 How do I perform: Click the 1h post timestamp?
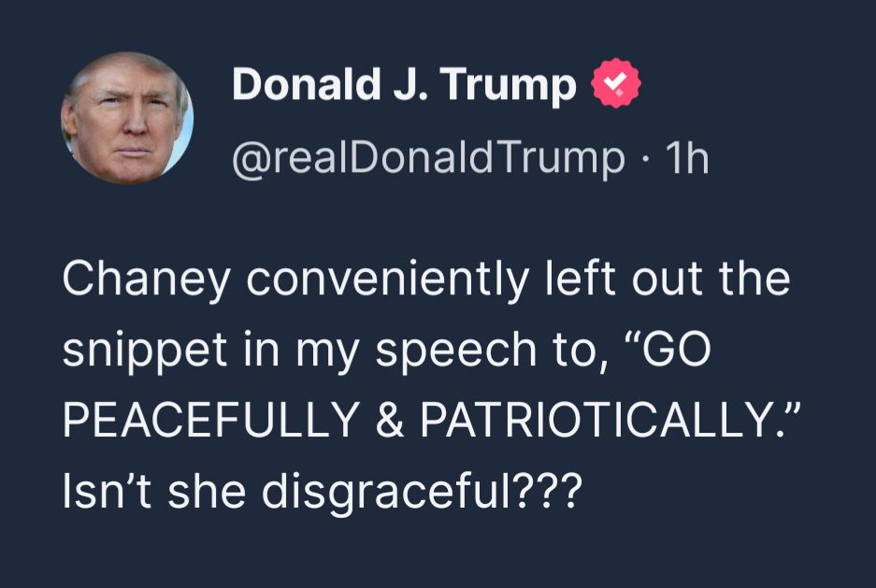tap(685, 157)
